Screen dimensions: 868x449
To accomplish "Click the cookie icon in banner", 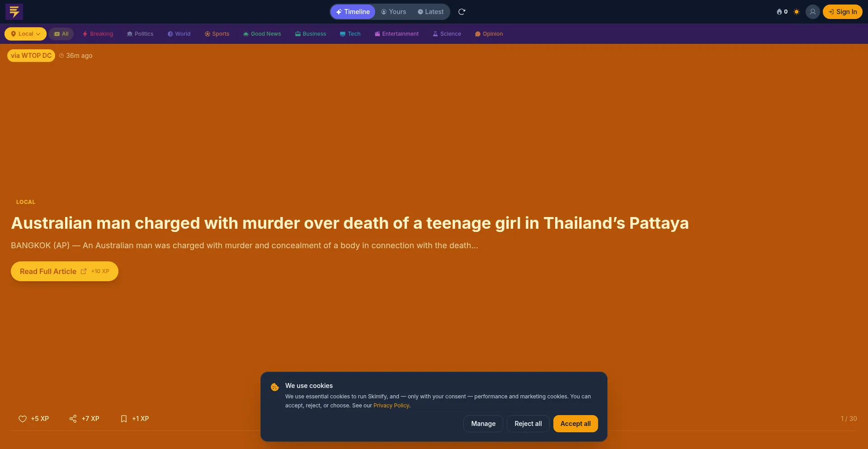I will click(274, 387).
